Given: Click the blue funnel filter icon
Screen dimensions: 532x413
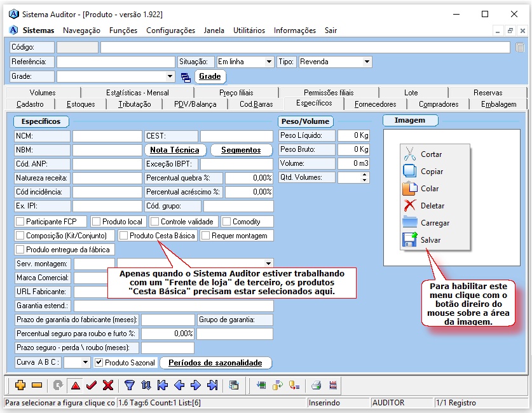Looking at the screenshot, I should [130, 385].
